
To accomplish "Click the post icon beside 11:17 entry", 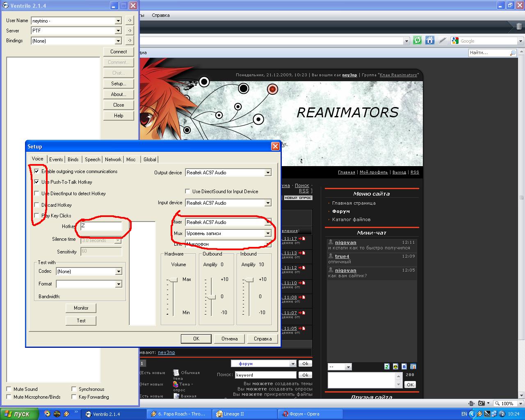I will tap(302, 238).
